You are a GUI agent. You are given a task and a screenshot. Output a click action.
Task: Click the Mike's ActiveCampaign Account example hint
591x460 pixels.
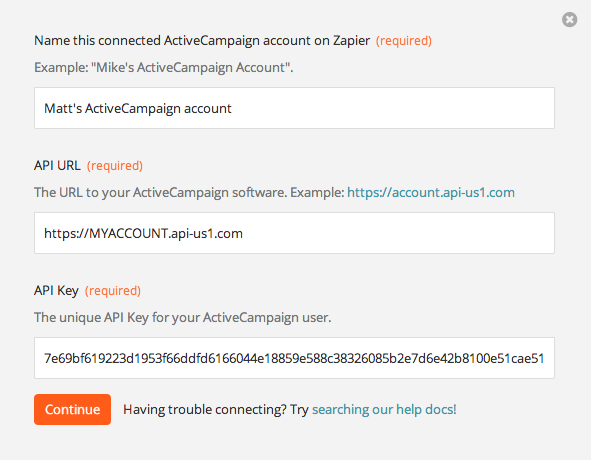[164, 67]
